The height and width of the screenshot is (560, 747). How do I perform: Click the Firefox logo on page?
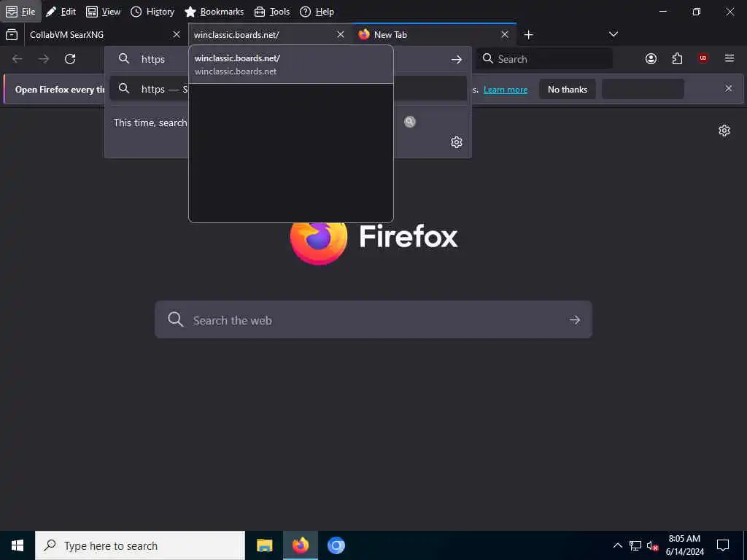pyautogui.click(x=319, y=243)
